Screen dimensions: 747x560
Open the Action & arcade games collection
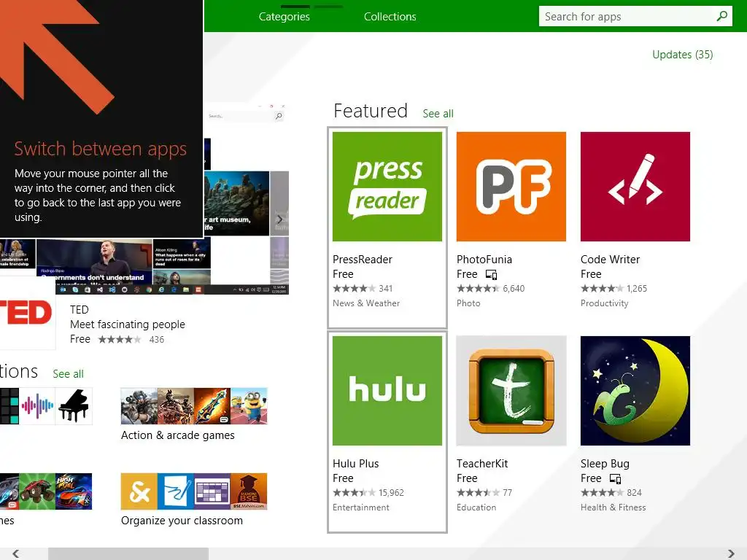point(194,414)
